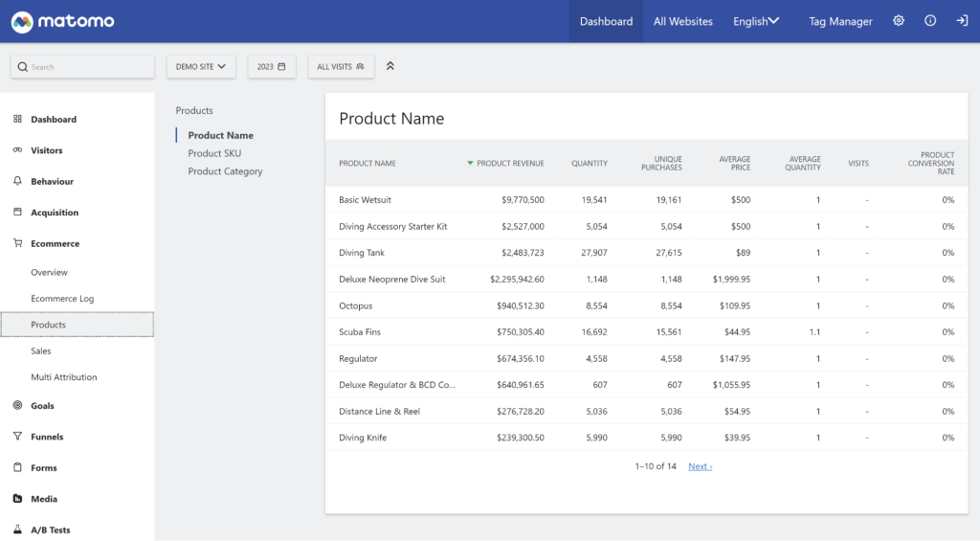The width and height of the screenshot is (980, 541).
Task: Expand the Visitors menu section
Action: click(46, 150)
